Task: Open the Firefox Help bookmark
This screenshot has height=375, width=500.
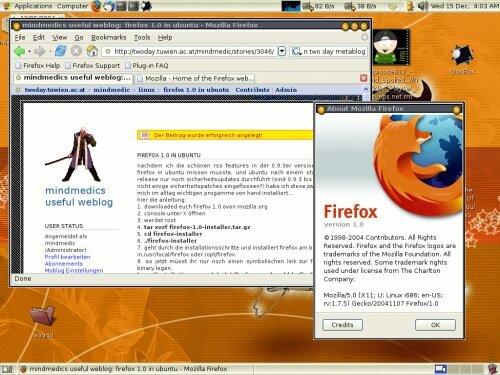Action: pos(38,66)
